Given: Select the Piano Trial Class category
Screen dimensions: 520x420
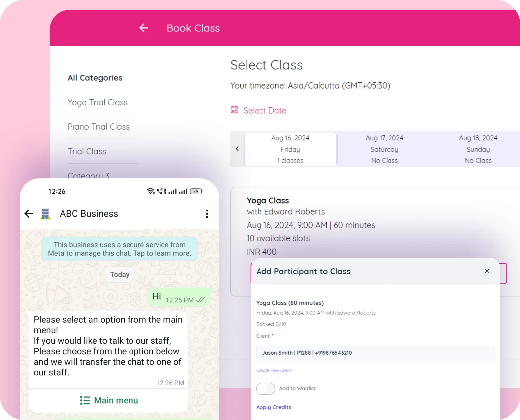Looking at the screenshot, I should [99, 127].
